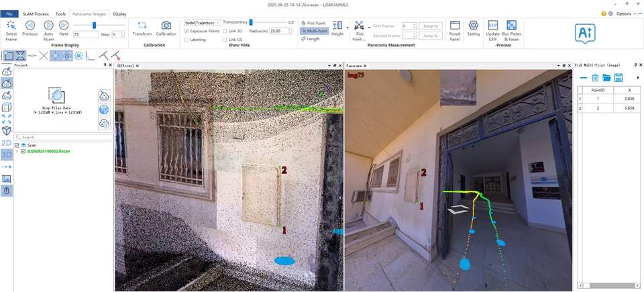Open the Model/Trajectory dropdown
644x292 pixels.
coord(203,23)
